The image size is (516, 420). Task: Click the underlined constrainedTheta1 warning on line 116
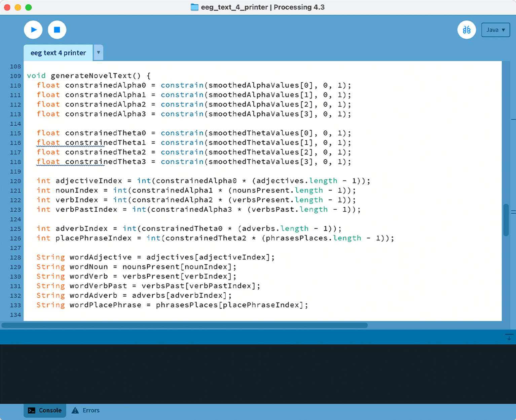[105, 143]
